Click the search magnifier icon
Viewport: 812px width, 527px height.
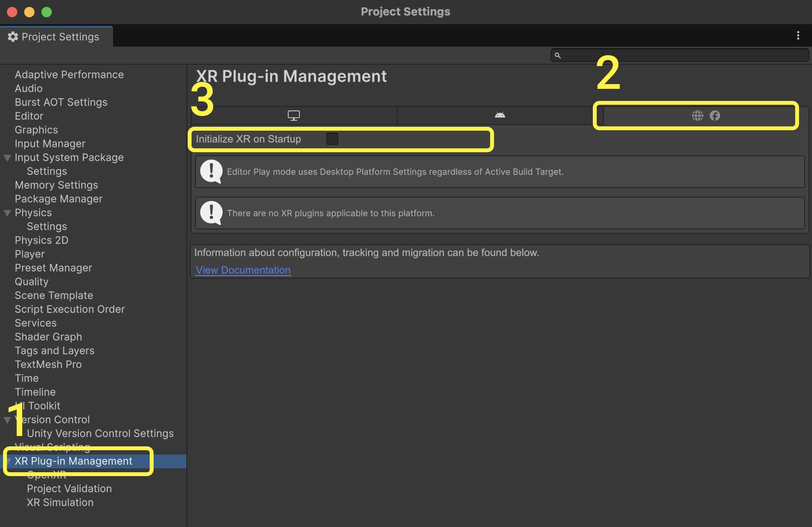pyautogui.click(x=558, y=56)
